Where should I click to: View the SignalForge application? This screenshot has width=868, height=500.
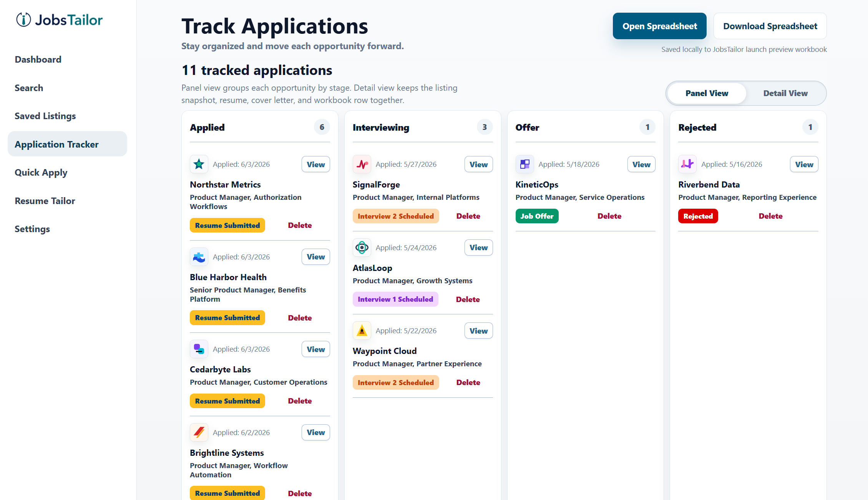pyautogui.click(x=479, y=164)
